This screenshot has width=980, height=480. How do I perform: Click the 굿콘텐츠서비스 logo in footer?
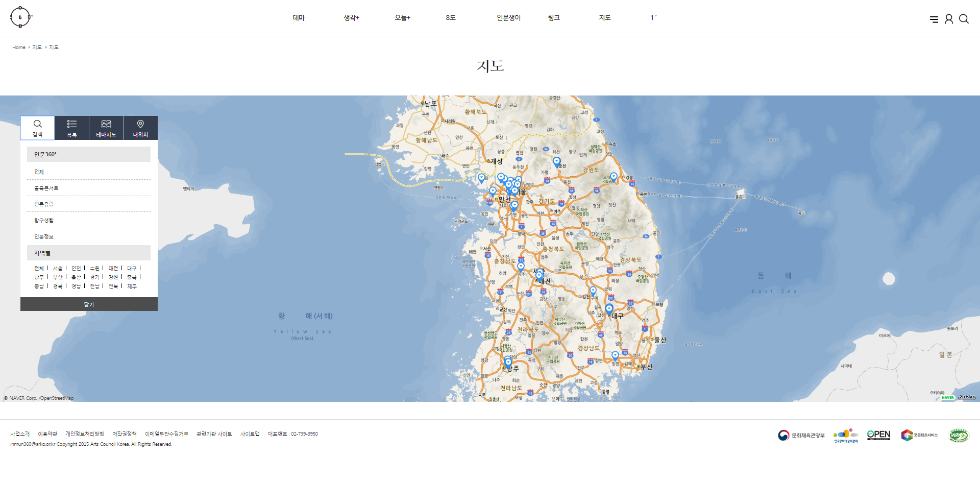pos(919,435)
